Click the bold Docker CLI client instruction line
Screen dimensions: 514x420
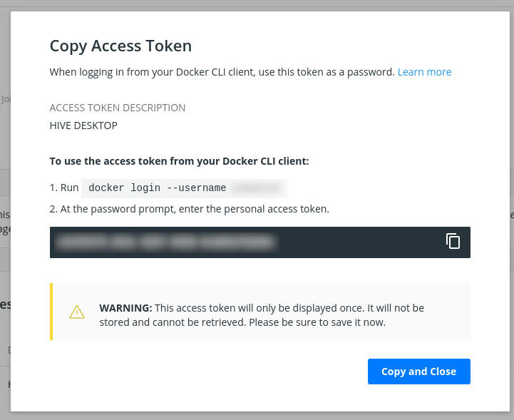point(179,161)
